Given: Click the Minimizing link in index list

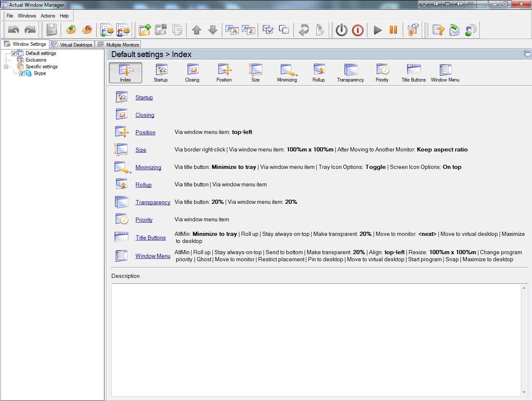Looking at the screenshot, I should coord(148,168).
